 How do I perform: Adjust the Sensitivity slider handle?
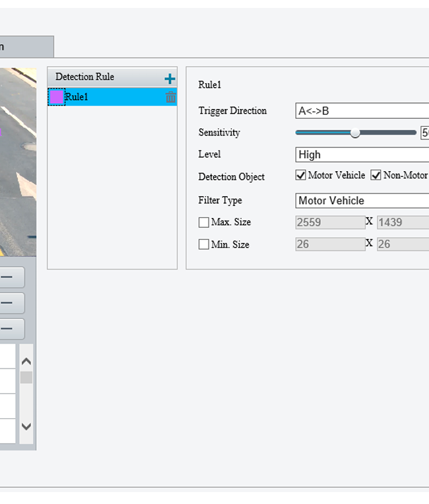pos(355,132)
